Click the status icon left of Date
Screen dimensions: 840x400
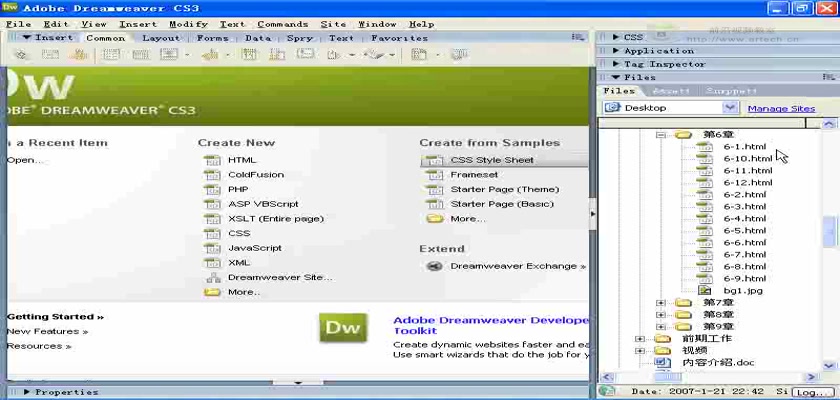605,391
